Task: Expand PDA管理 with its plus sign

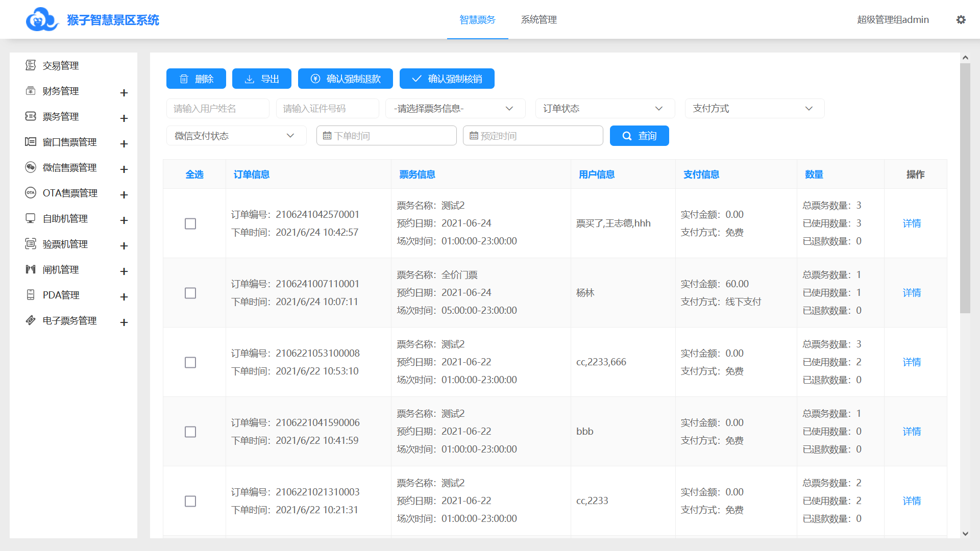Action: coord(124,297)
